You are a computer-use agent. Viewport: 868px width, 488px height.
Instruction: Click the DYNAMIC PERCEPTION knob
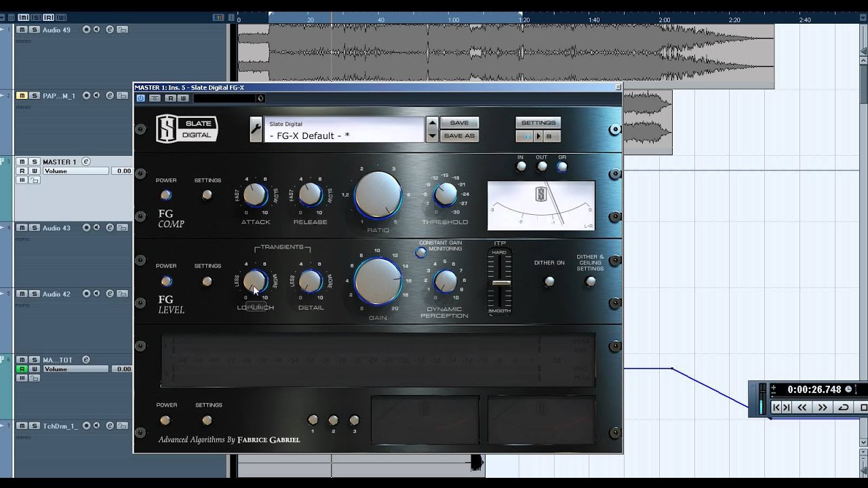coord(445,281)
